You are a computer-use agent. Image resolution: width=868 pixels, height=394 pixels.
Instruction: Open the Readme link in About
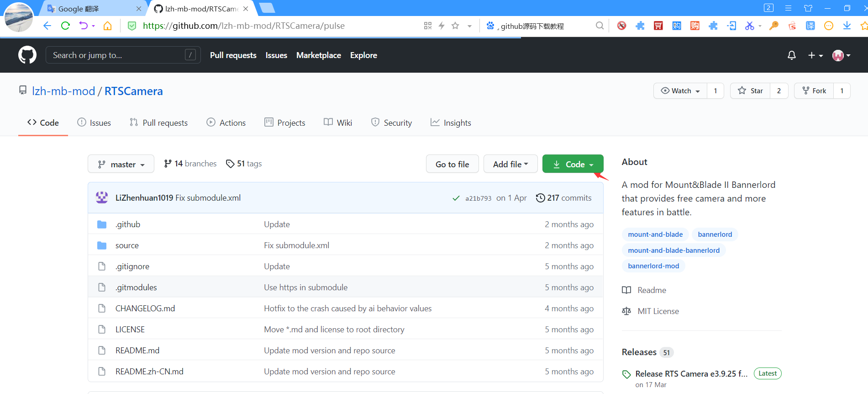point(644,290)
